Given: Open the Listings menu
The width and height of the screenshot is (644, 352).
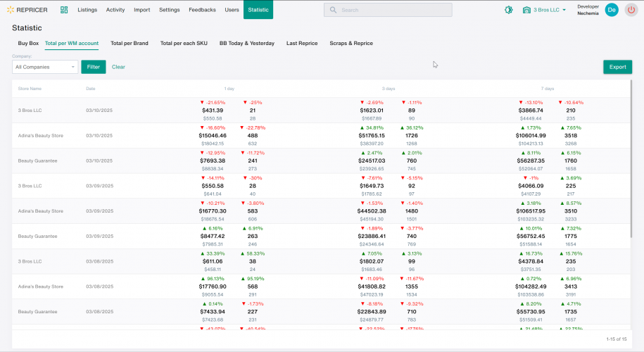Looking at the screenshot, I should point(87,10).
